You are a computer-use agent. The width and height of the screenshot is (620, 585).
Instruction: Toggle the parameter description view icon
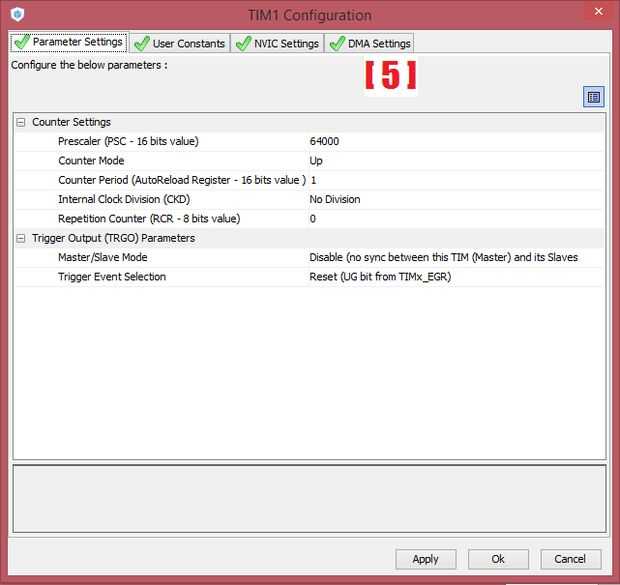click(x=594, y=97)
